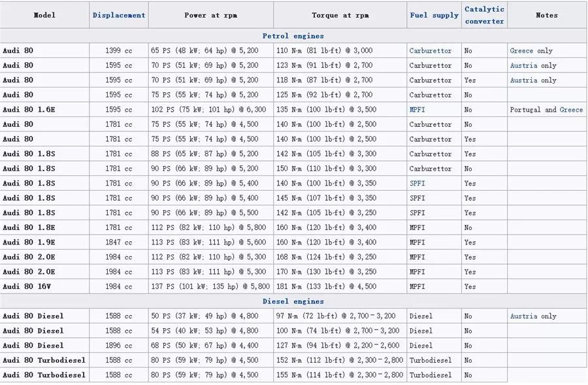
Task: Click the 'Audi 80 1.9E' model cell
Action: pyautogui.click(x=44, y=242)
